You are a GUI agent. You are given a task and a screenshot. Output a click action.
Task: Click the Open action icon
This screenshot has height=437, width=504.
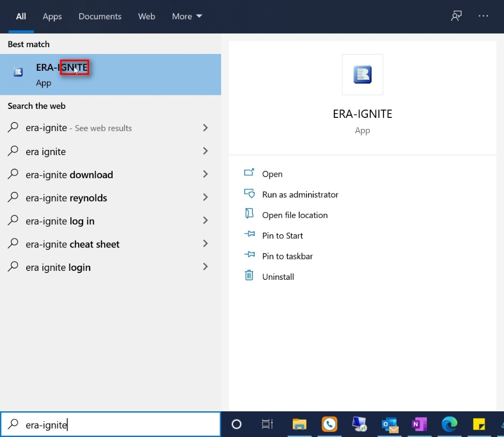pos(249,173)
